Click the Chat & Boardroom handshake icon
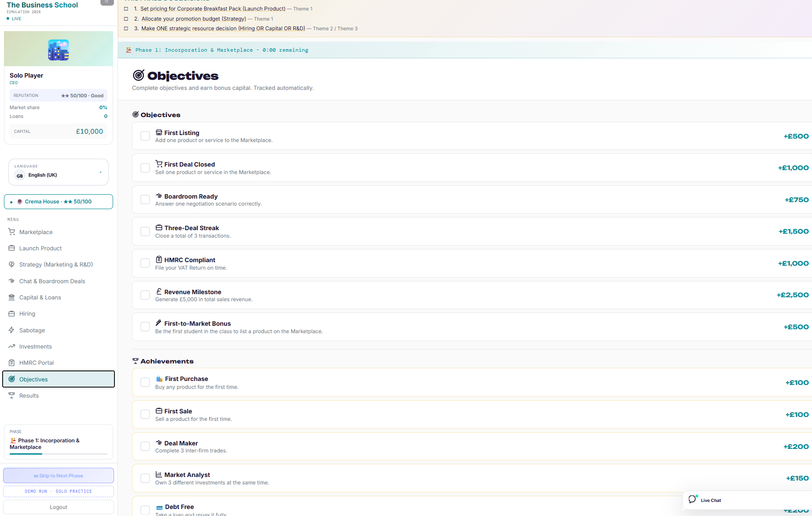The width and height of the screenshot is (812, 516). point(12,281)
